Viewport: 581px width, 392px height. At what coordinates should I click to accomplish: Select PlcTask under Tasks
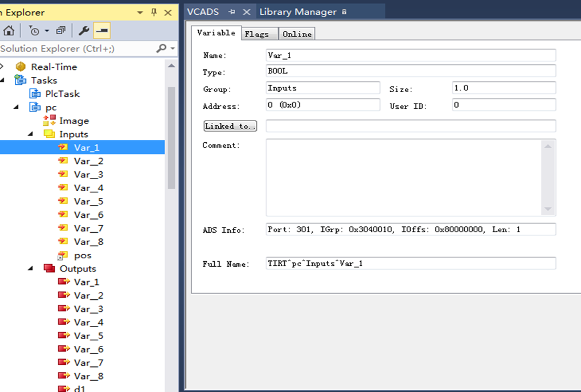coord(62,94)
